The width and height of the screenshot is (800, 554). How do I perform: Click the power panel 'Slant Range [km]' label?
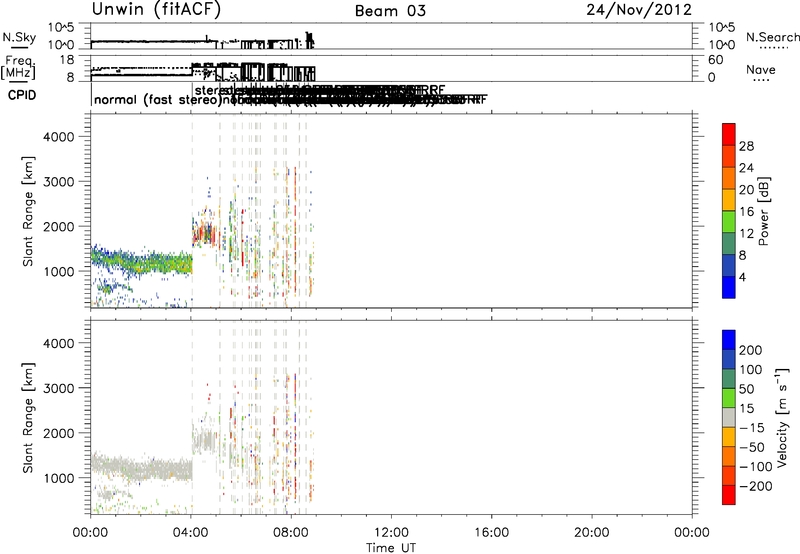pos(28,211)
